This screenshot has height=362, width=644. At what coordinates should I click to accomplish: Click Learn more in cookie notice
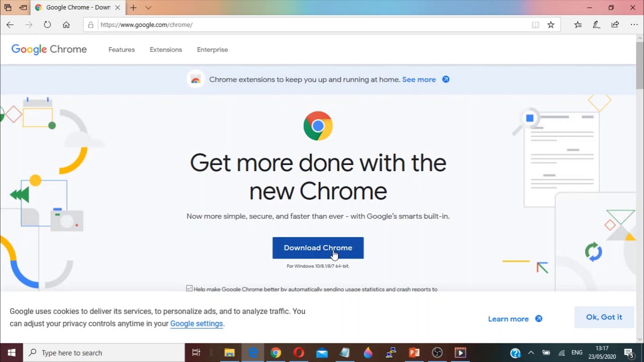[x=508, y=319]
